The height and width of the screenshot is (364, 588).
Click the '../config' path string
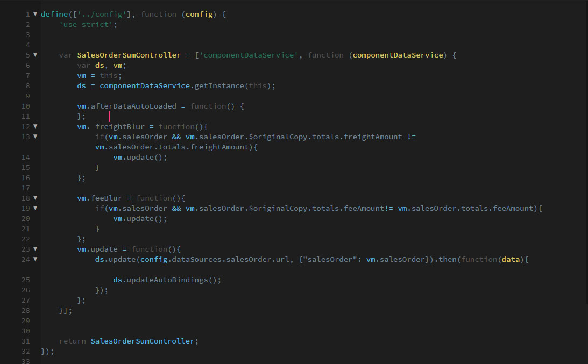tap(102, 14)
